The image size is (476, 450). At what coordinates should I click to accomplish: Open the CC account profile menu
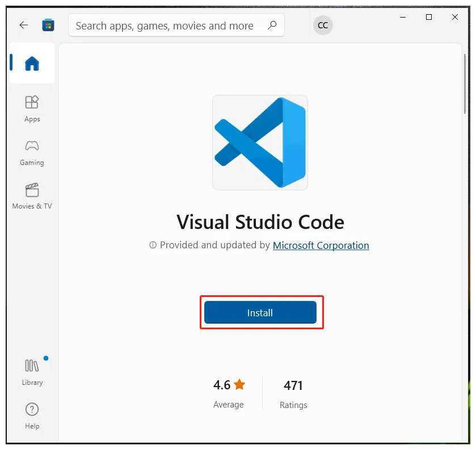point(323,26)
